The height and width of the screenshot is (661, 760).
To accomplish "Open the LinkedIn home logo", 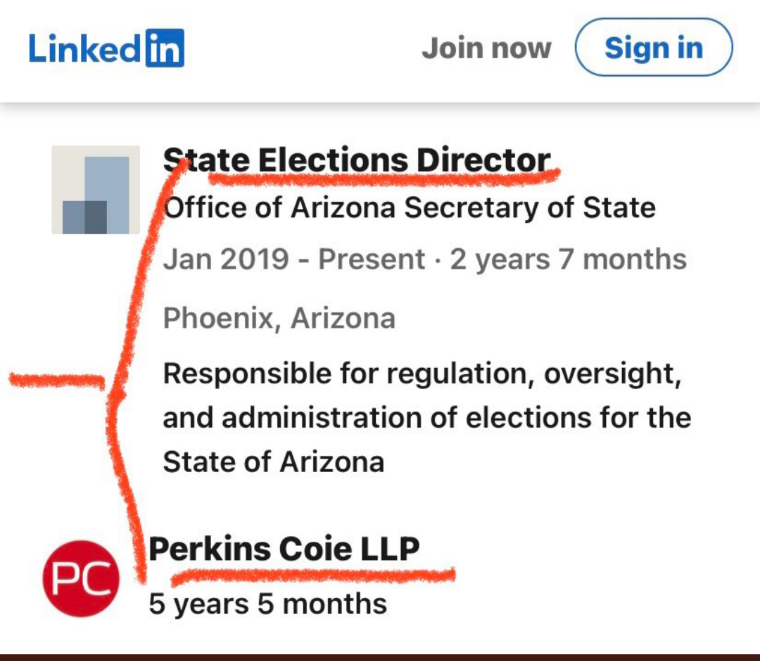I will [107, 48].
